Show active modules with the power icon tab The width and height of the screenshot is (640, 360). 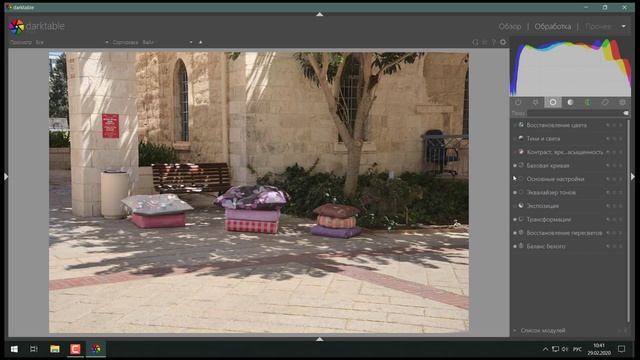518,102
